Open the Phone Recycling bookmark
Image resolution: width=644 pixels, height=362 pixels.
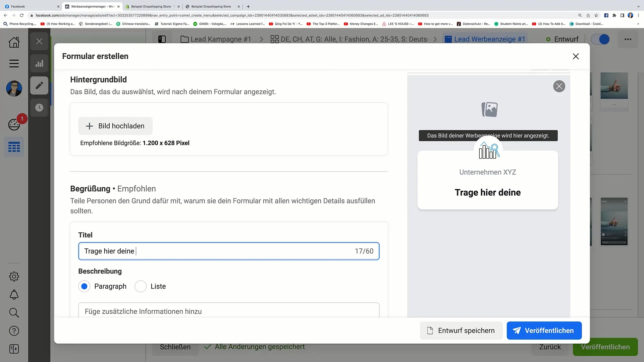click(x=20, y=24)
